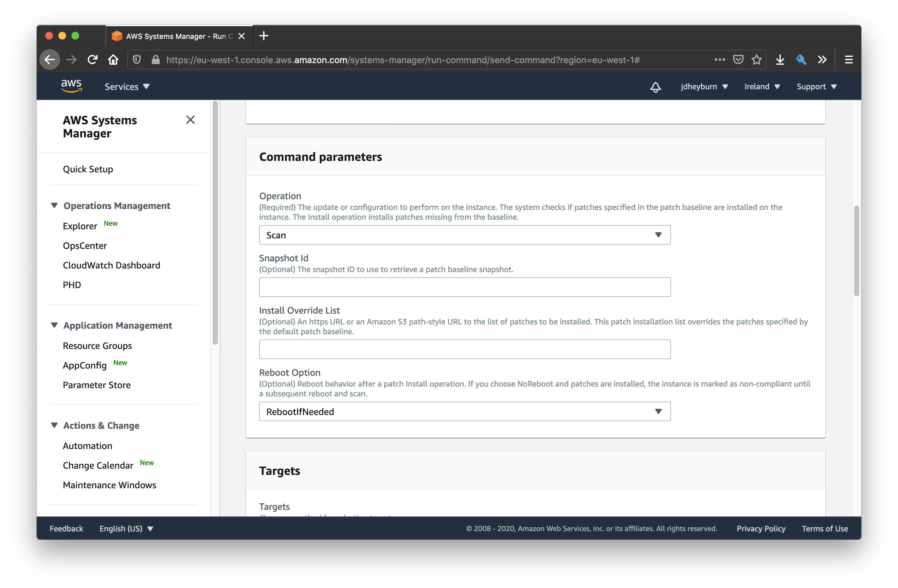898x588 pixels.
Task: Open CloudWatch Dashboard
Action: click(111, 265)
